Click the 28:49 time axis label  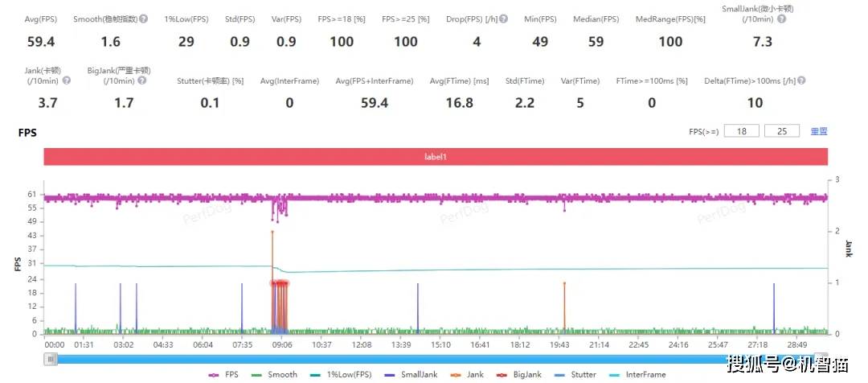tap(797, 344)
